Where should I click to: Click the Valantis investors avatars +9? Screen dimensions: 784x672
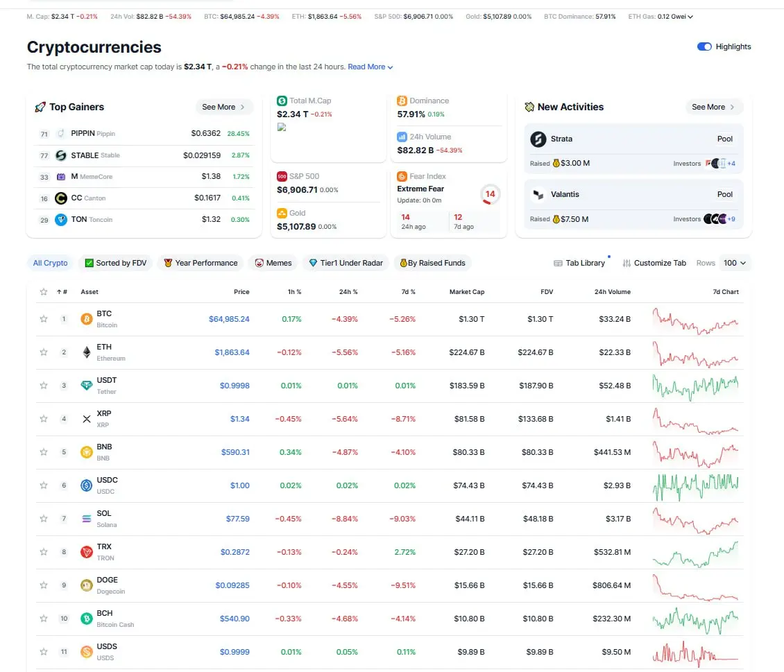[x=719, y=219]
